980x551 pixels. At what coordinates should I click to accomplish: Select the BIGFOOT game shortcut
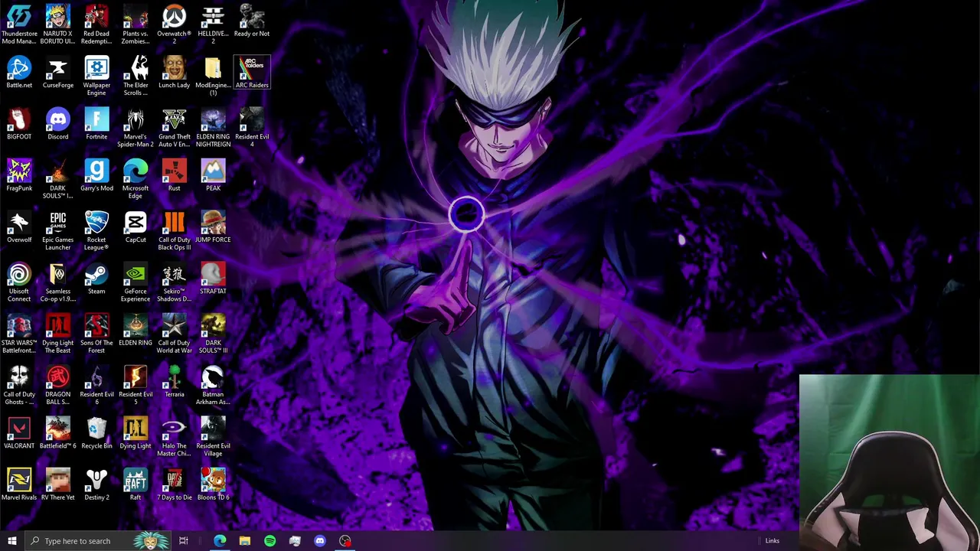tap(19, 124)
